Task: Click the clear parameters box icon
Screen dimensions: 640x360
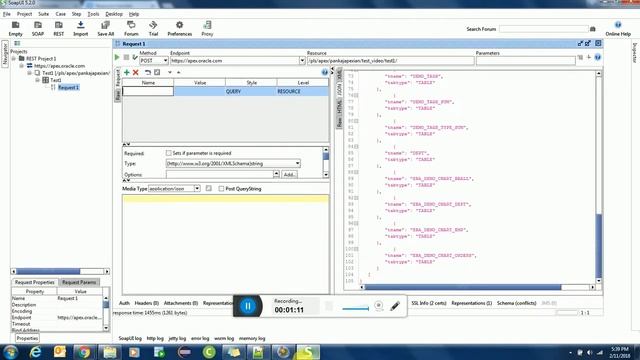Action: pyautogui.click(x=157, y=72)
